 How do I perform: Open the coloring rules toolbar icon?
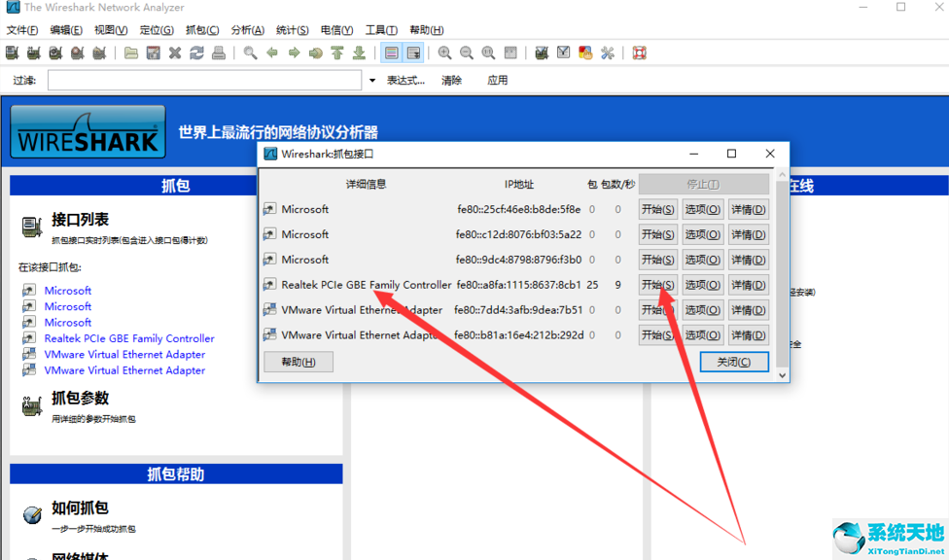click(584, 52)
